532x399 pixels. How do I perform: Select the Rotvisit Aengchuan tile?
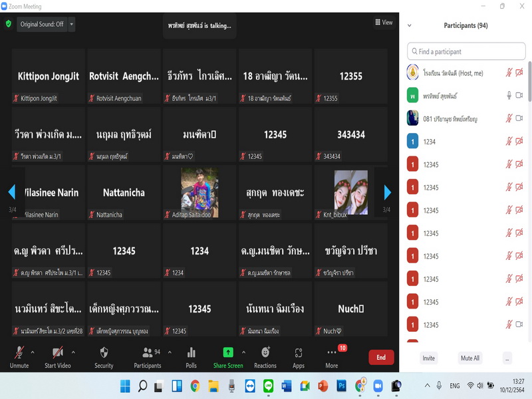(x=124, y=76)
